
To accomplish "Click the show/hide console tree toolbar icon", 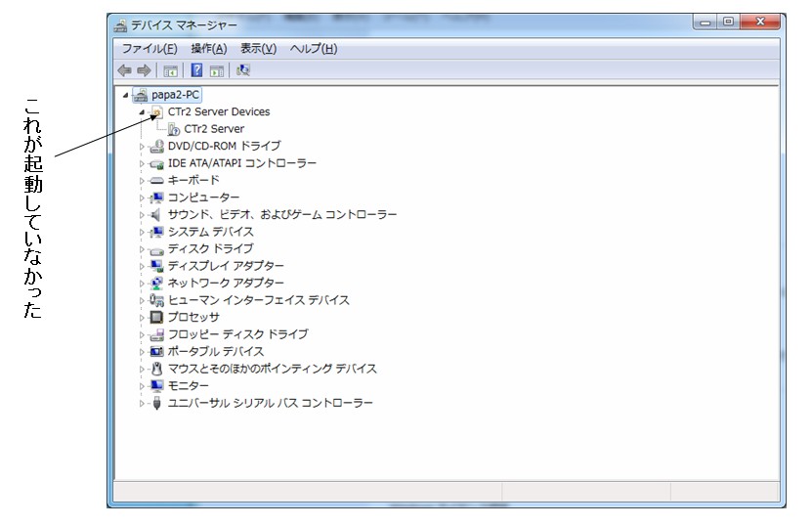I will click(x=170, y=70).
